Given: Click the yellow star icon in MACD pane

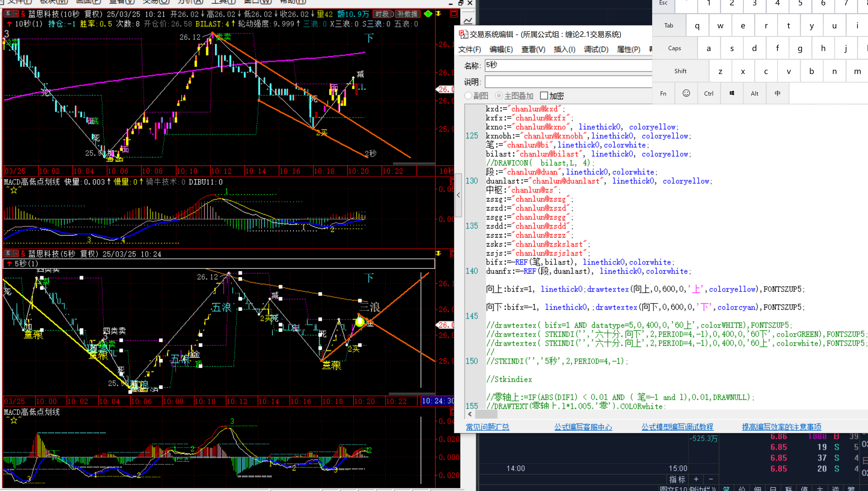Looking at the screenshot, I should tap(13, 190).
